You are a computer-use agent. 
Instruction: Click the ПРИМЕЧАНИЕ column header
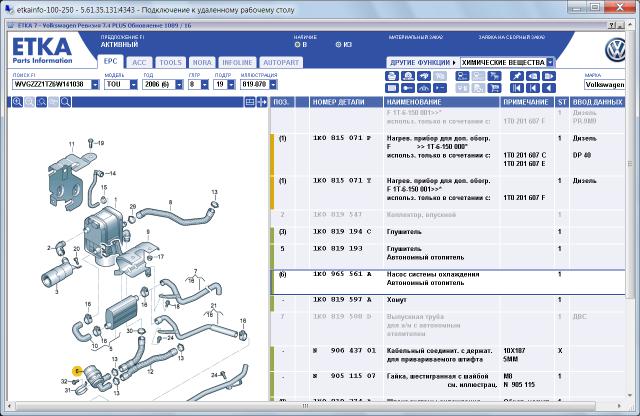527,102
